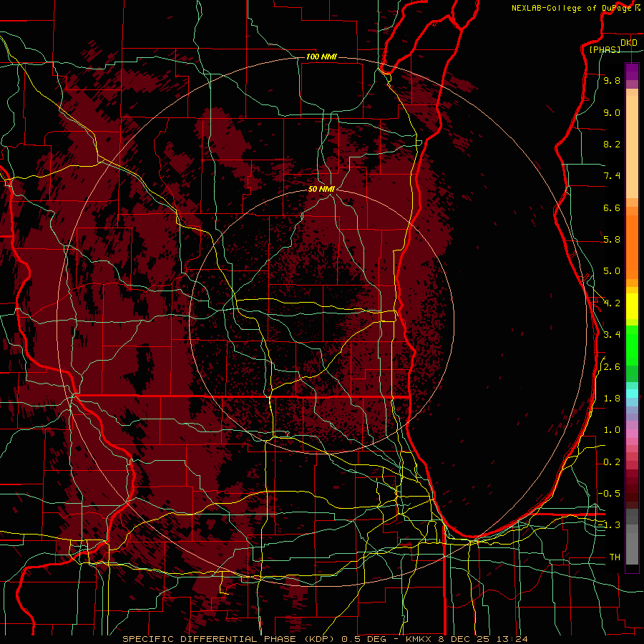Click the 9.8 value on the scale

(612, 80)
